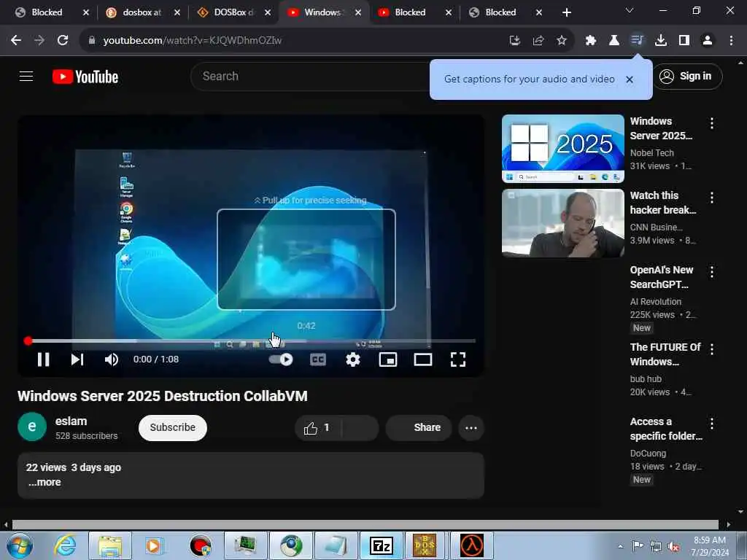Subscribe to eslam channel
Screen dimensions: 747x560
pos(172,427)
